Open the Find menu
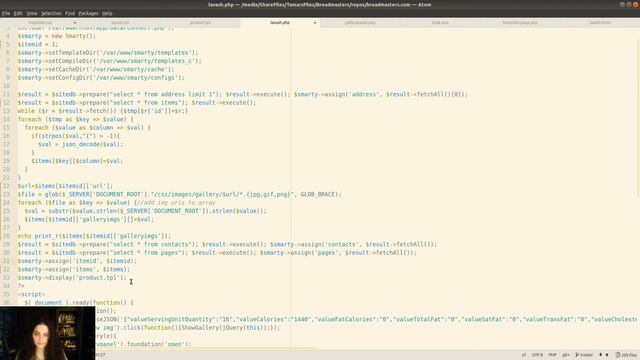640x360 pixels. point(70,13)
